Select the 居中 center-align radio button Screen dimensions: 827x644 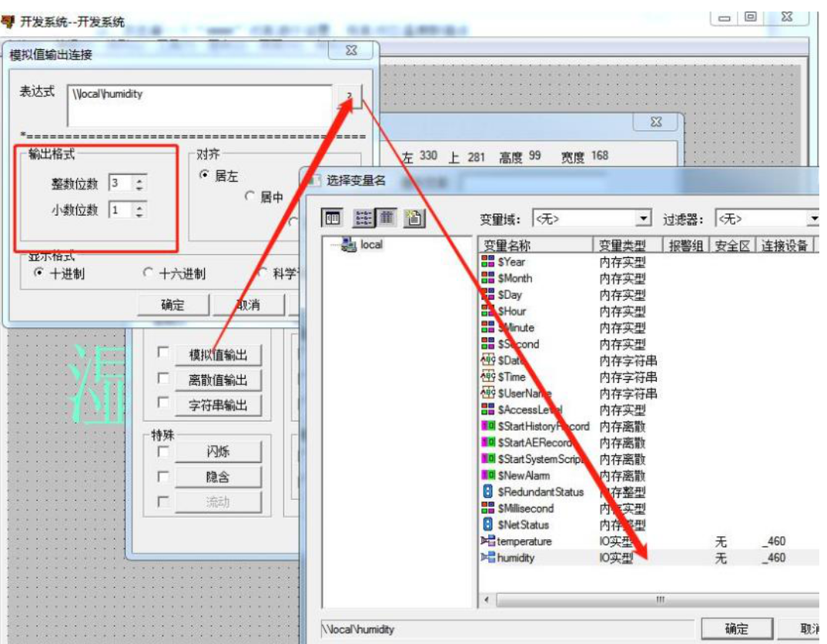coord(249,196)
